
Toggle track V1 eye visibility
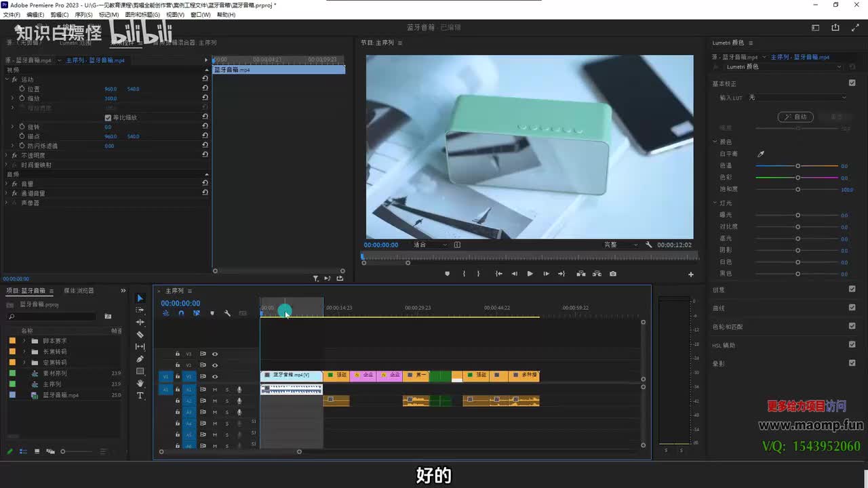point(215,376)
